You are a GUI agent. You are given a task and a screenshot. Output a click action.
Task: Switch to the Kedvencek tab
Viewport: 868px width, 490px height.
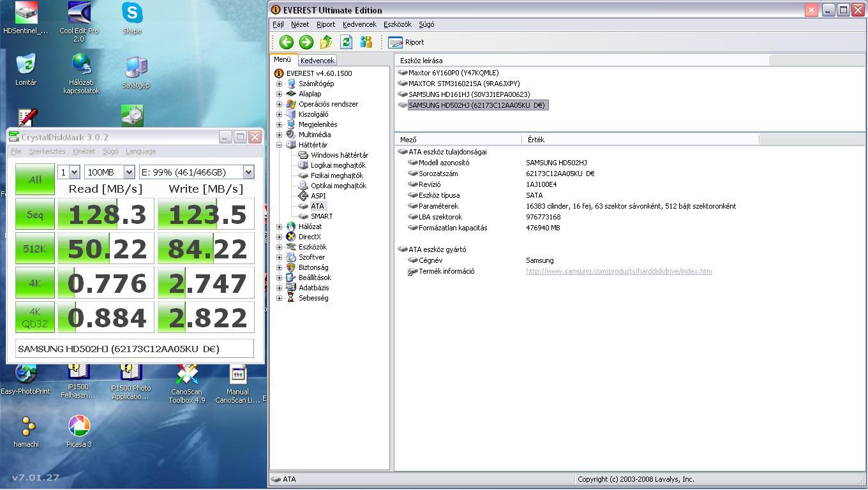click(317, 61)
